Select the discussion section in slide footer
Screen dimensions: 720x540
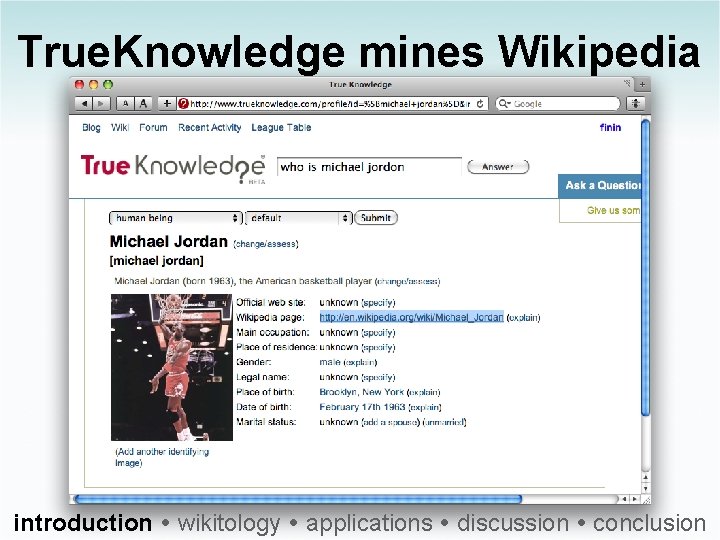coord(512,523)
